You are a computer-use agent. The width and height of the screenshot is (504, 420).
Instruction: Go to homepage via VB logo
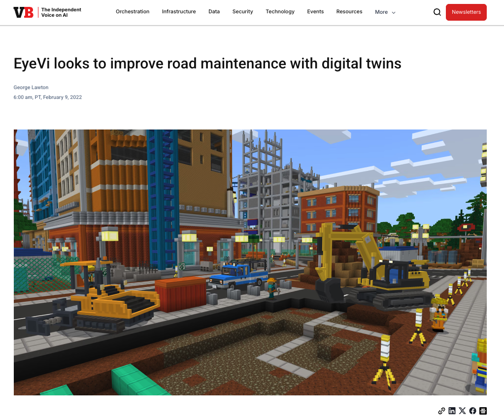pos(24,12)
